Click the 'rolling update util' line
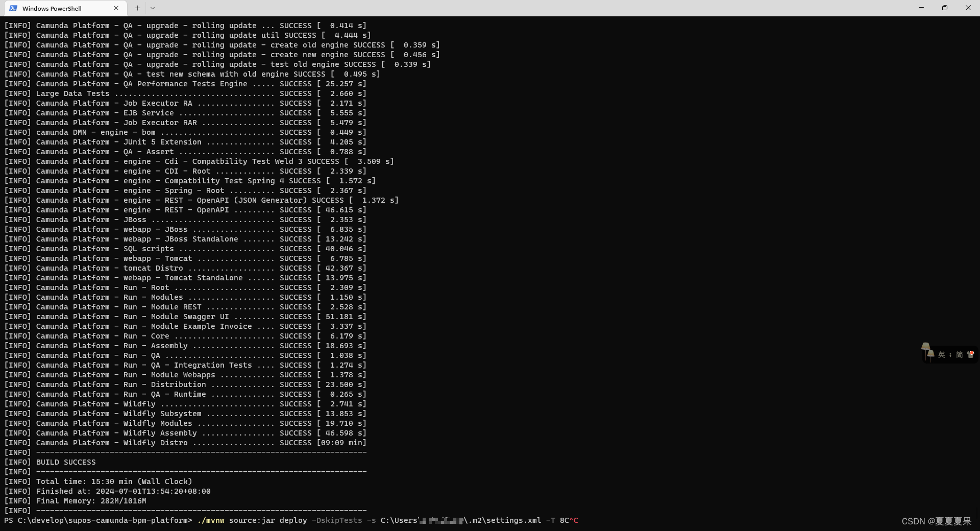Image resolution: width=980 pixels, height=531 pixels. point(188,35)
